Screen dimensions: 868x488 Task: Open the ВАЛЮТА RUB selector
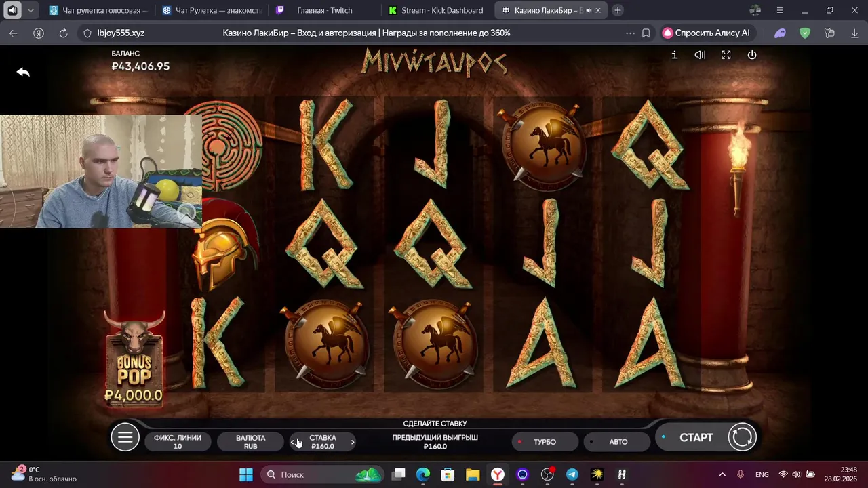250,442
